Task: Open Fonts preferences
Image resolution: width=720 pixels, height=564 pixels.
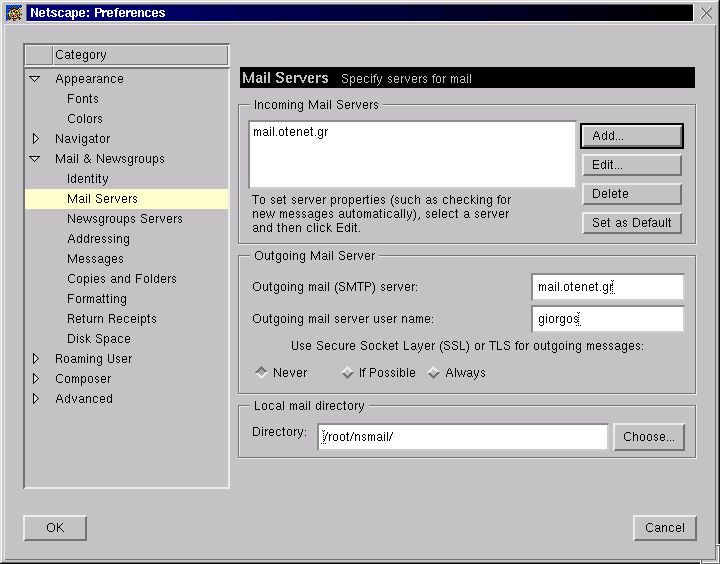Action: click(83, 99)
